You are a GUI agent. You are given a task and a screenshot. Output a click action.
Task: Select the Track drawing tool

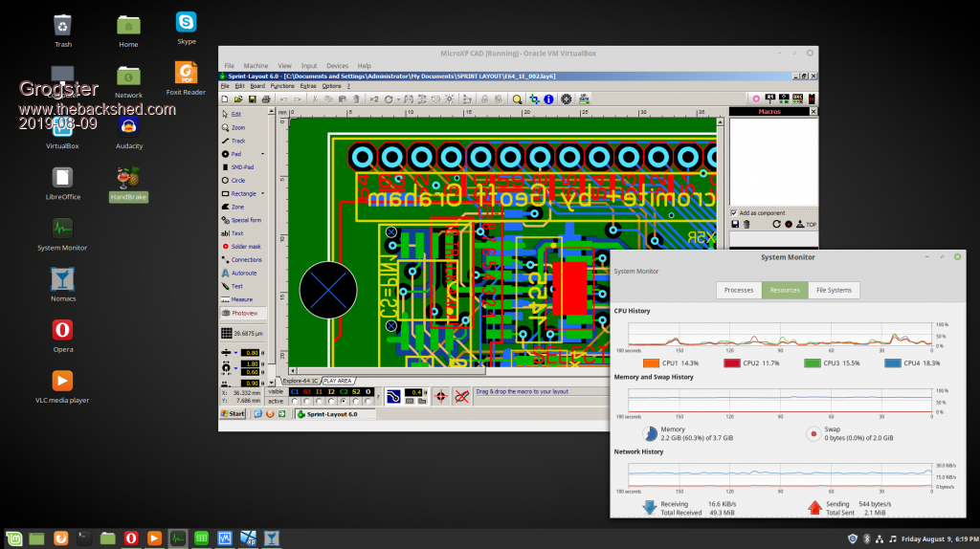[x=237, y=141]
